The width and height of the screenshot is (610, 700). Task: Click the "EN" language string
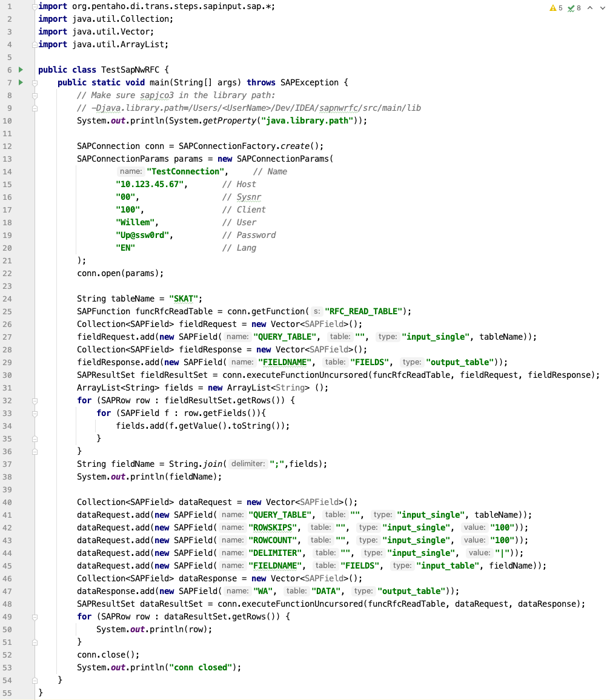125,248
